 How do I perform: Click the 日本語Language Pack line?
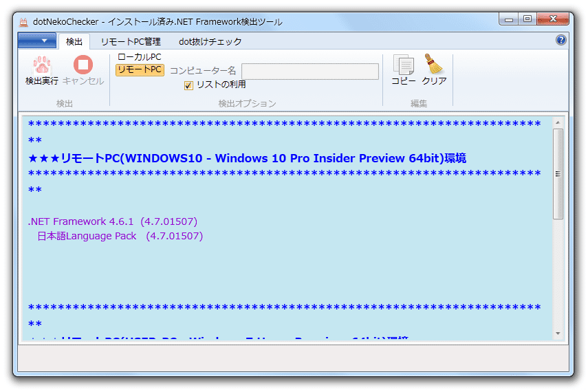(x=120, y=237)
